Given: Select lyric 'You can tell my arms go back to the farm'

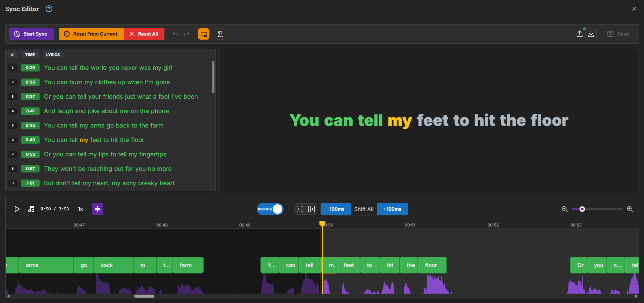Looking at the screenshot, I should 104,125.
